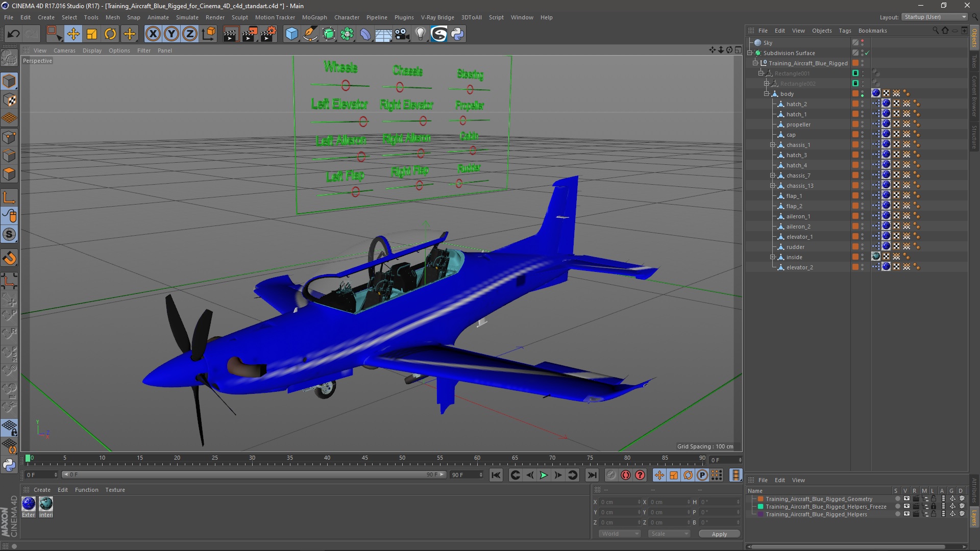Toggle Sky object visibility dots
The height and width of the screenshot is (551, 980).
863,43
